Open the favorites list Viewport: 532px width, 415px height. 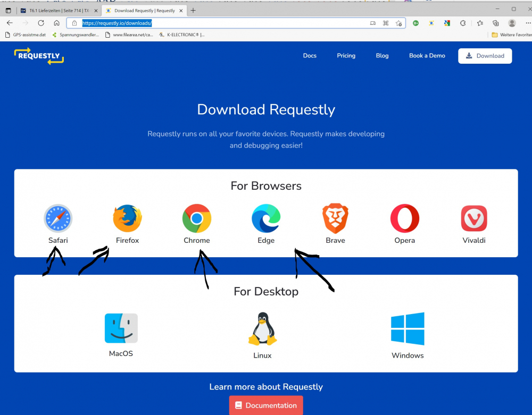480,23
